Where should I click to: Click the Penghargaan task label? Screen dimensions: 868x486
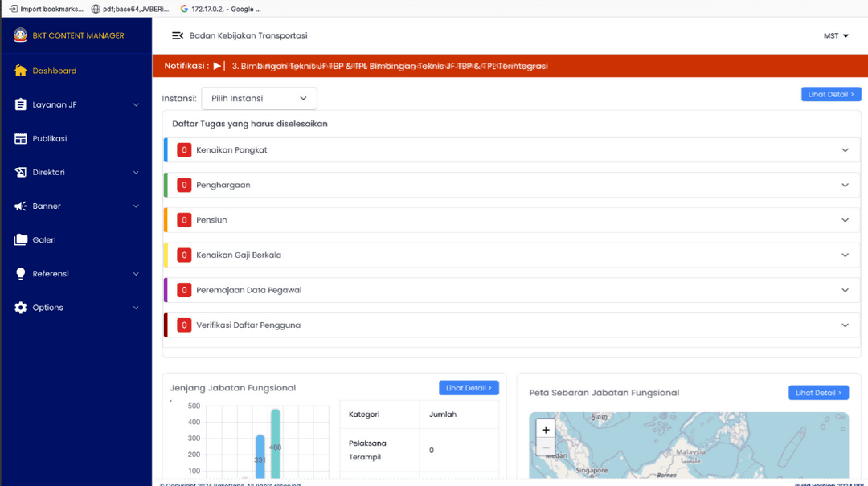pos(223,185)
